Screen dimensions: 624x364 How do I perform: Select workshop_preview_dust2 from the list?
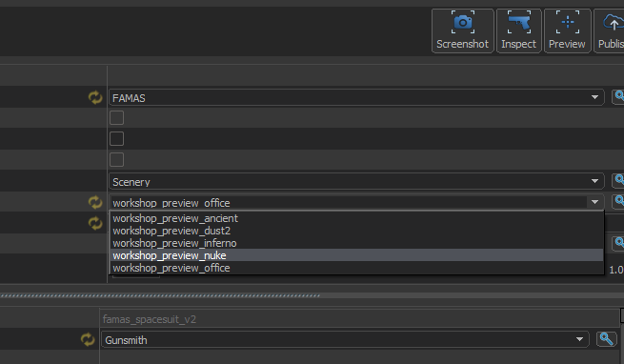[x=356, y=231]
